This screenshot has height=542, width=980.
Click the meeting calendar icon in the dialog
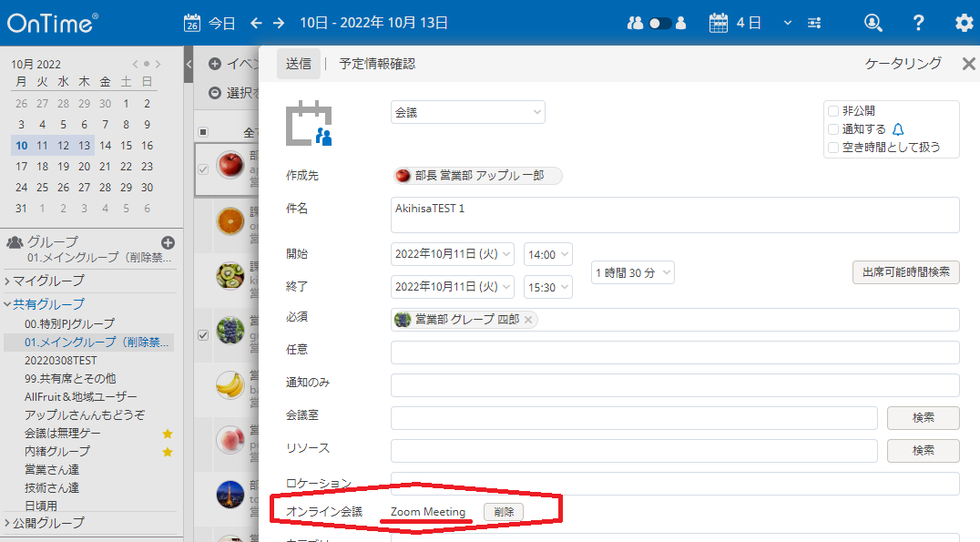point(310,123)
